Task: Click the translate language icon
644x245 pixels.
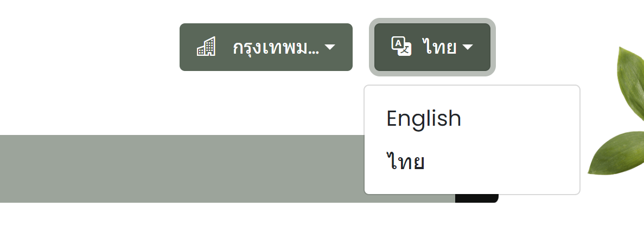Action: click(x=401, y=46)
